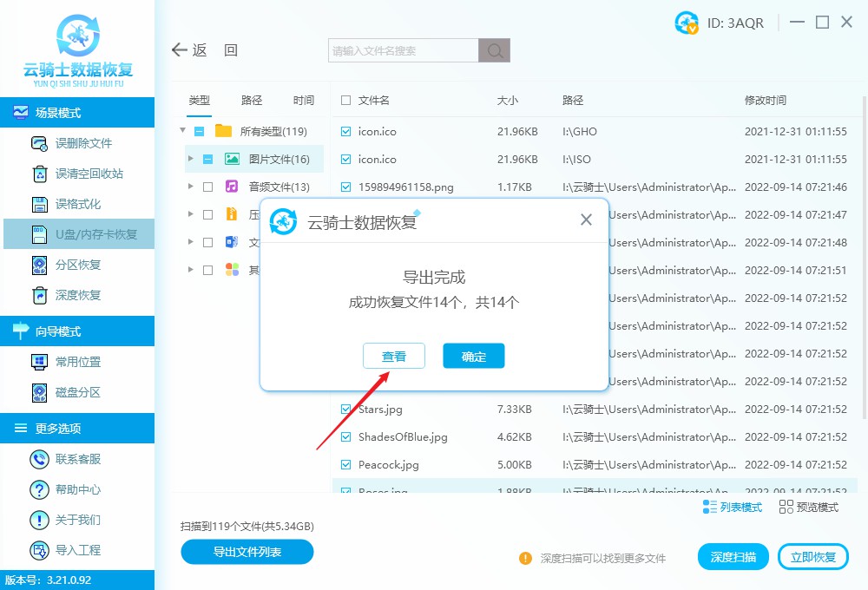Screen dimensions: 868x590
Task: Click the file name search input field
Action: [399, 49]
